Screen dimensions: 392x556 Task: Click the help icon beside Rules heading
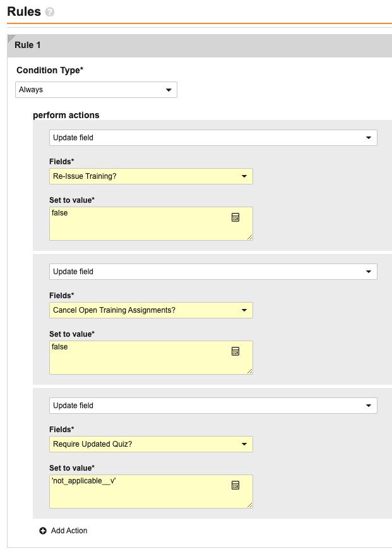click(x=50, y=12)
